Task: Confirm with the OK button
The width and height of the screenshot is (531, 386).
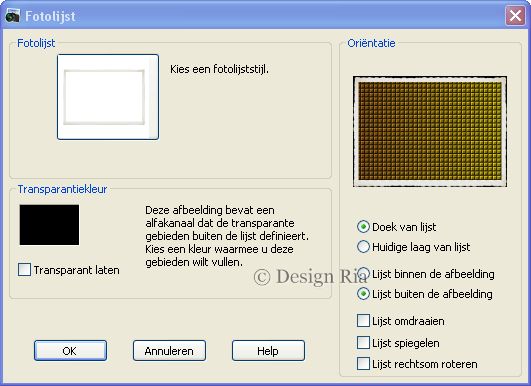Action: [70, 351]
